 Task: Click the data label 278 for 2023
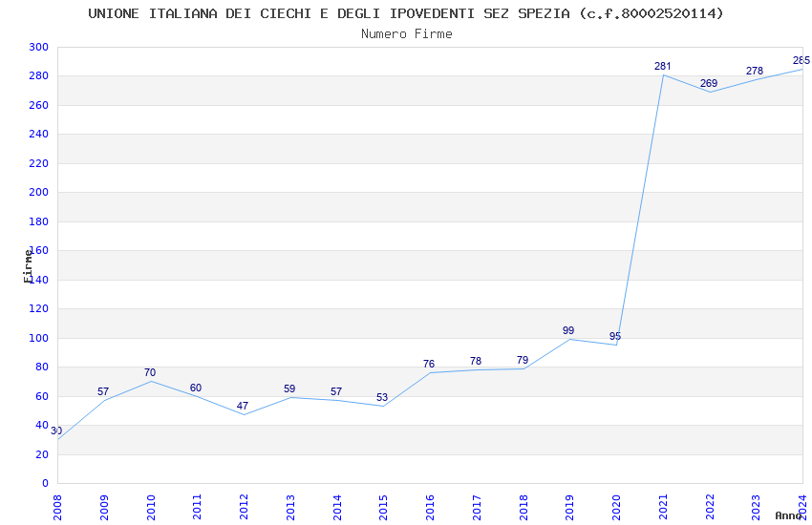pos(755,71)
